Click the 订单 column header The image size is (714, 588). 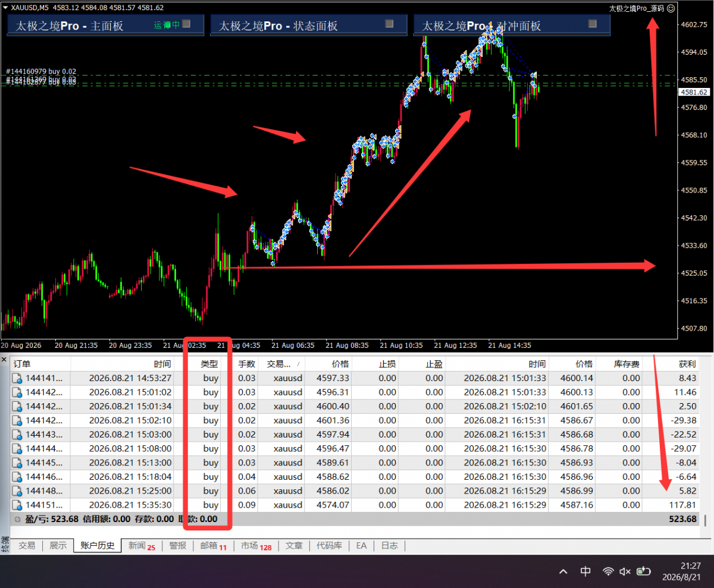point(40,364)
